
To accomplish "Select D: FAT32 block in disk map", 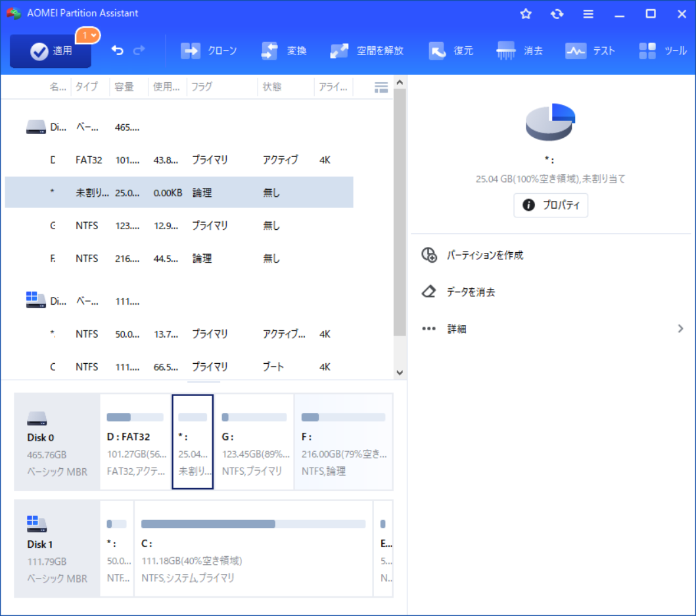I will pyautogui.click(x=135, y=442).
